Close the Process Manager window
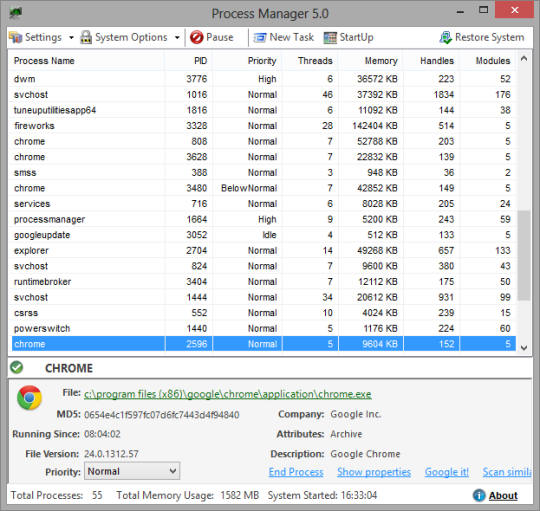This screenshot has height=511, width=540. [515, 10]
